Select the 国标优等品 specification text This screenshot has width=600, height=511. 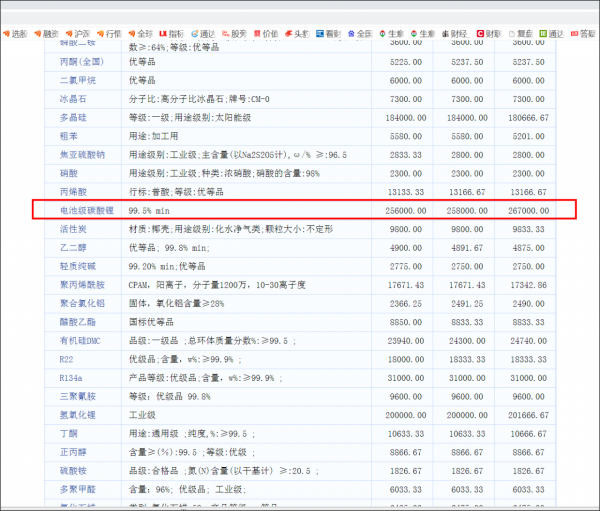pyautogui.click(x=151, y=322)
